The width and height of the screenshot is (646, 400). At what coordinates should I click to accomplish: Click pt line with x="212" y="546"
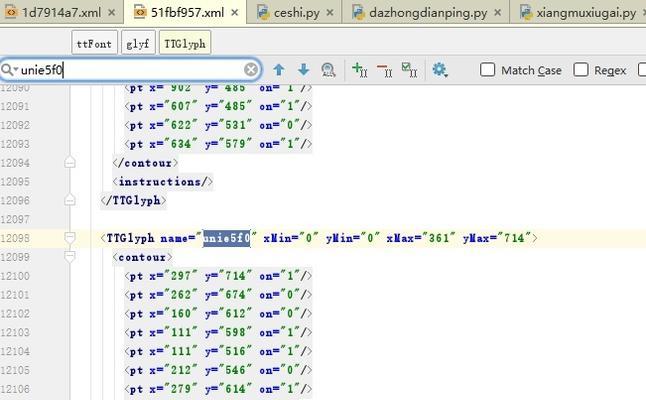pos(218,370)
